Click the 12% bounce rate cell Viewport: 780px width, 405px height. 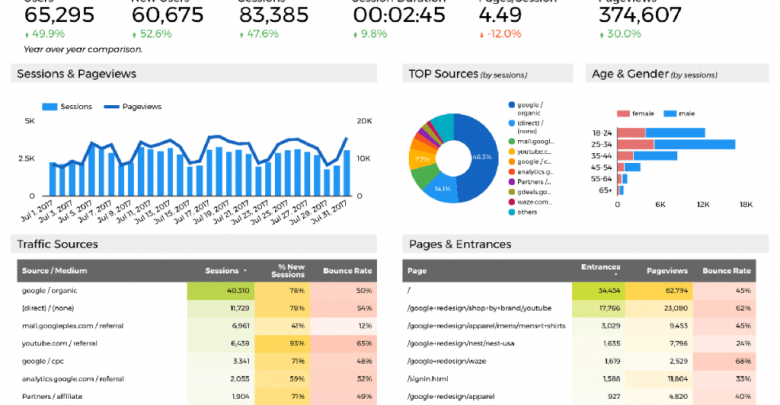click(344, 326)
